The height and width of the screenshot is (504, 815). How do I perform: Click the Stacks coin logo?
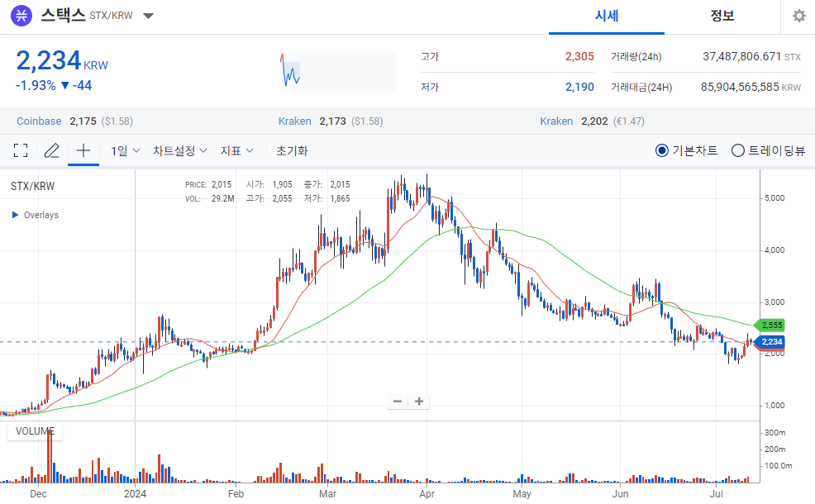pos(21,15)
